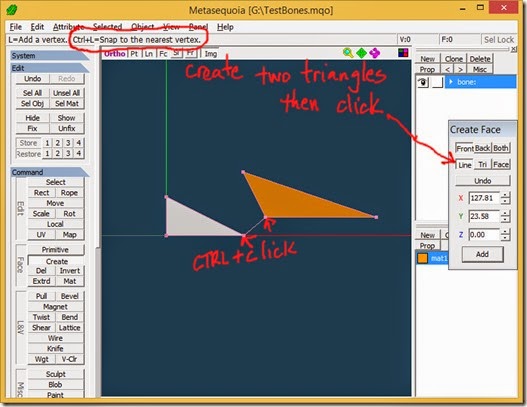This screenshot has width=527, height=407.
Task: Click the orange mat1 color swatch
Action: (422, 258)
